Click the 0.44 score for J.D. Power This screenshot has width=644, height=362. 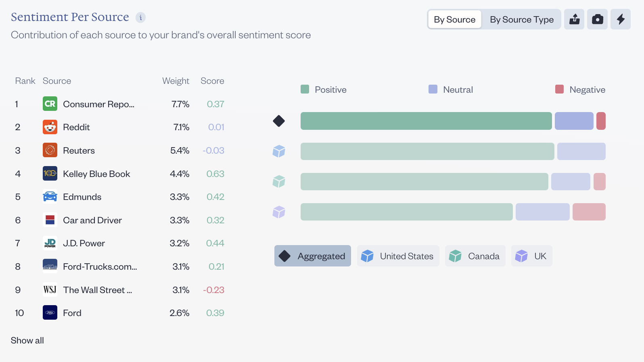click(x=215, y=243)
